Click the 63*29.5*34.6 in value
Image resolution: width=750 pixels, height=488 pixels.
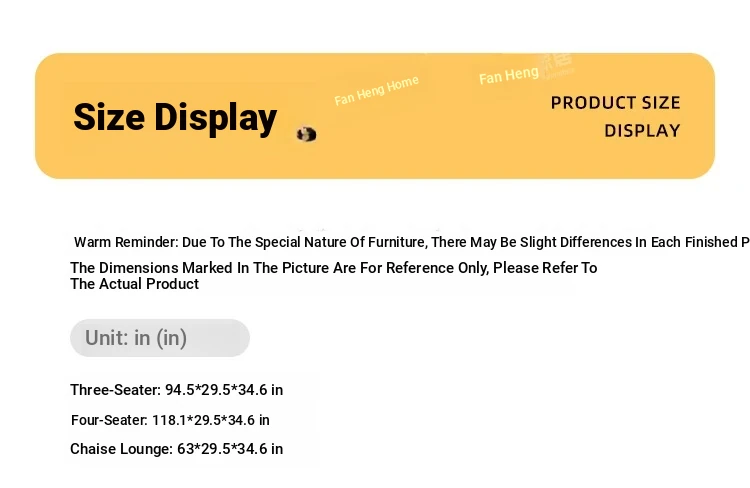(x=230, y=449)
